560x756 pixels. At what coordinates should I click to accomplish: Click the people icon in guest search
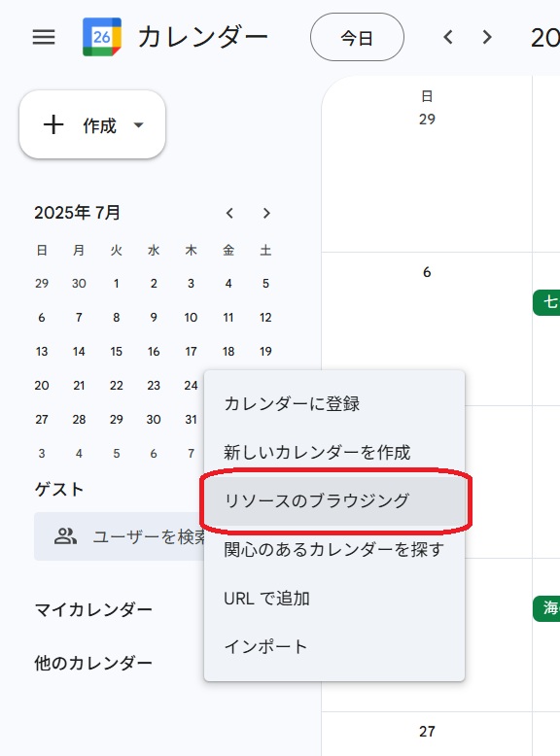tap(65, 536)
